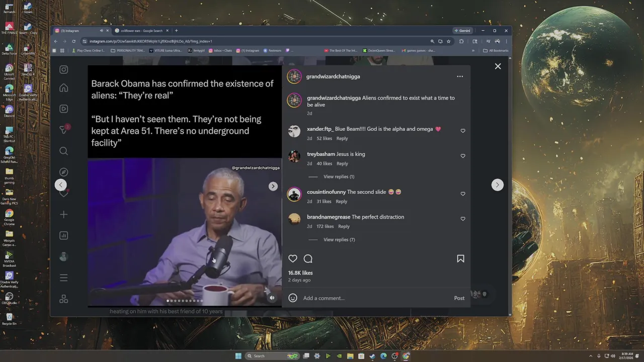Reply to treybasham comment

pyautogui.click(x=342, y=163)
